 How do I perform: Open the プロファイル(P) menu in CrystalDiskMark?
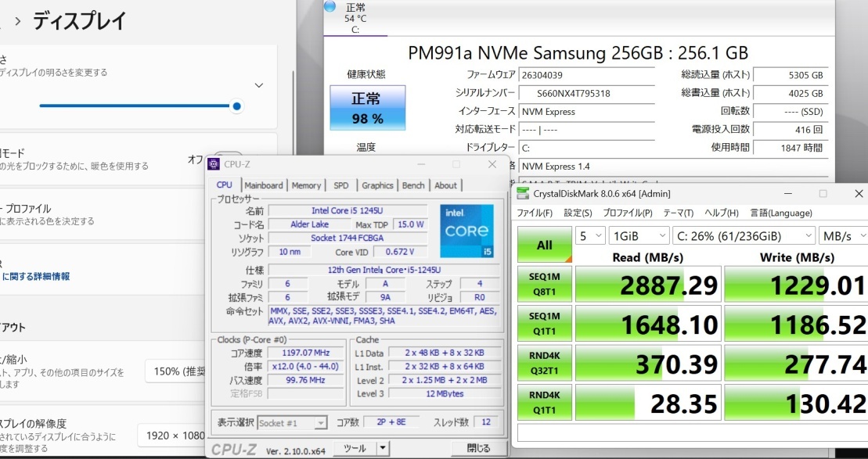tap(628, 213)
